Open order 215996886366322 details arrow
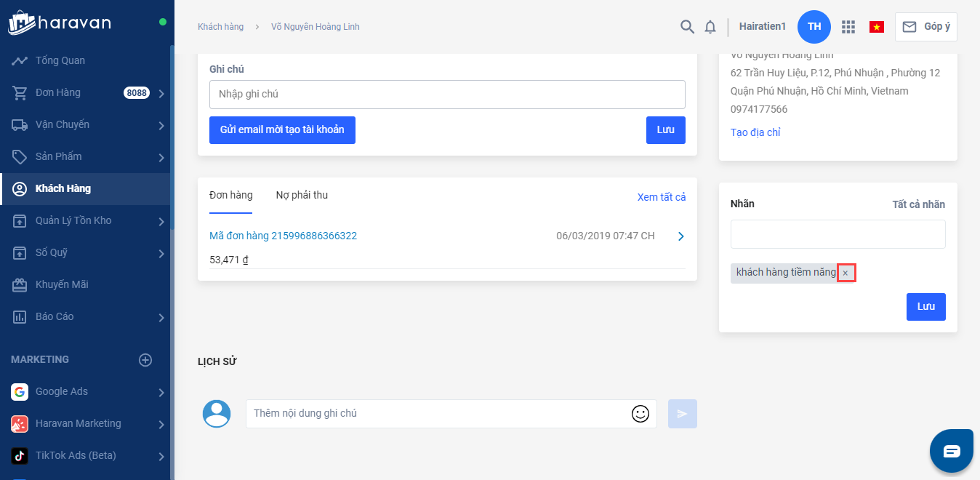 pyautogui.click(x=680, y=236)
